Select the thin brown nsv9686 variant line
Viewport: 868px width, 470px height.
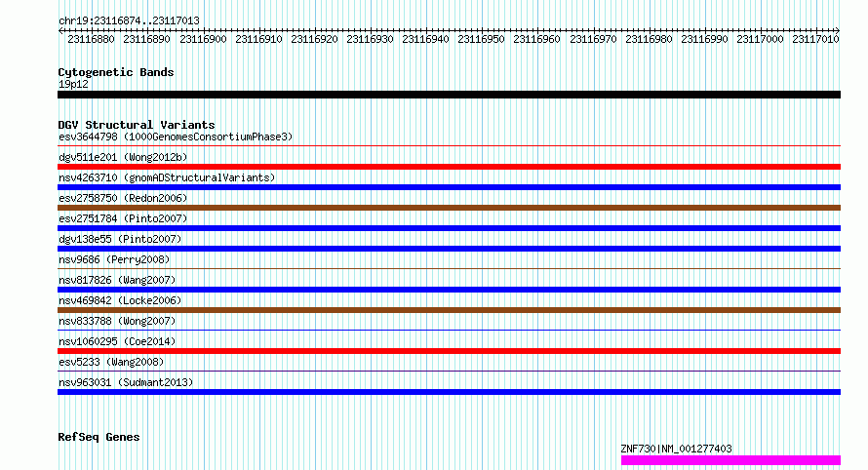[449, 268]
